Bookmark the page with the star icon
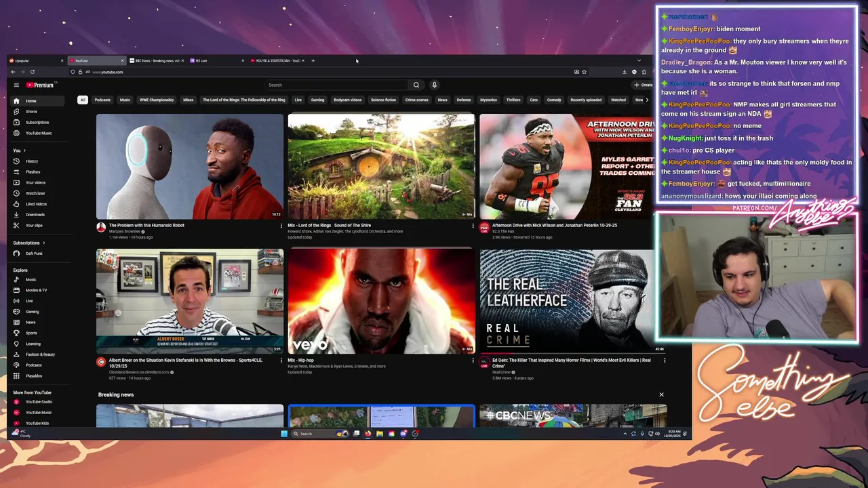Viewport: 868px width, 488px height. coord(584,72)
